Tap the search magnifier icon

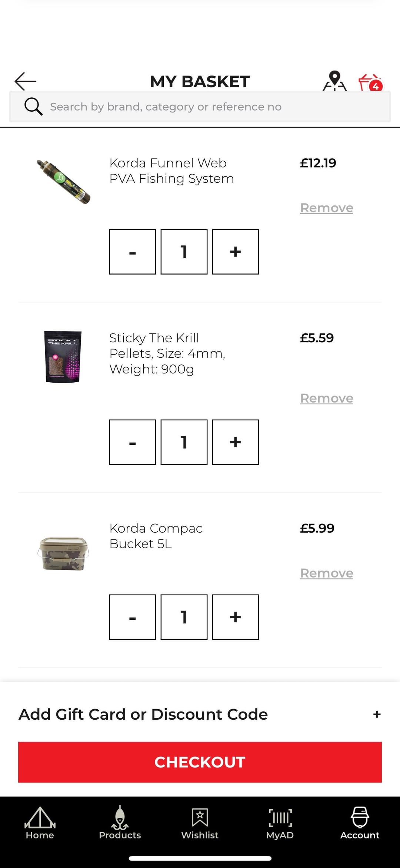pyautogui.click(x=33, y=107)
